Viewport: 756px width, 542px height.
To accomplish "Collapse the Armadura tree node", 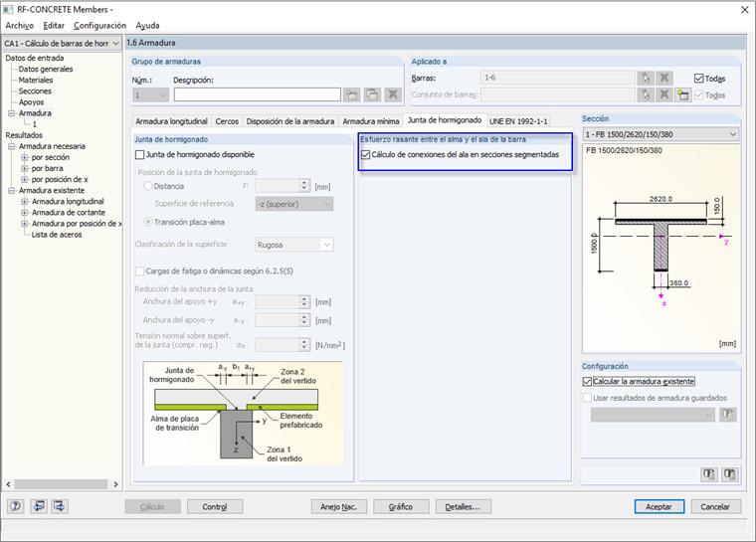I will click(x=11, y=113).
